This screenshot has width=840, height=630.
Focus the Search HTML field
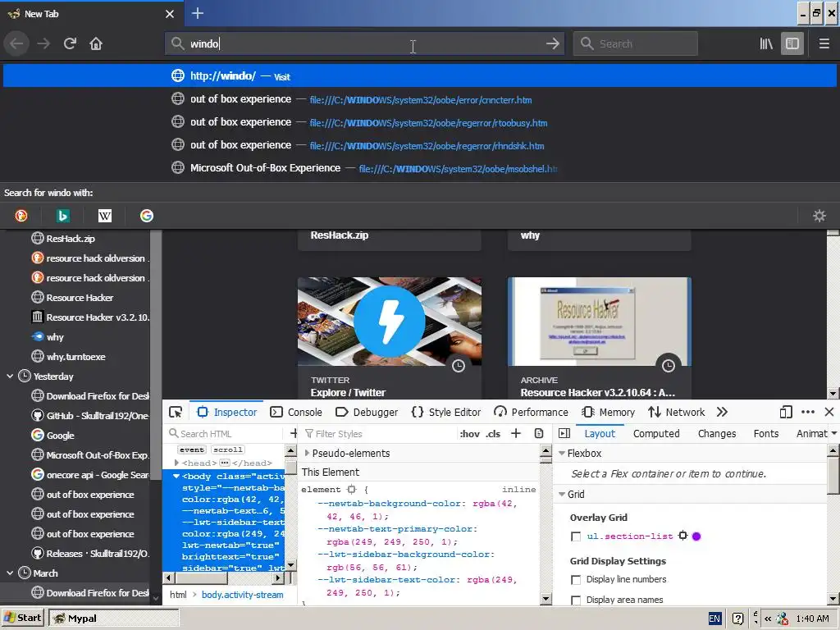point(226,433)
